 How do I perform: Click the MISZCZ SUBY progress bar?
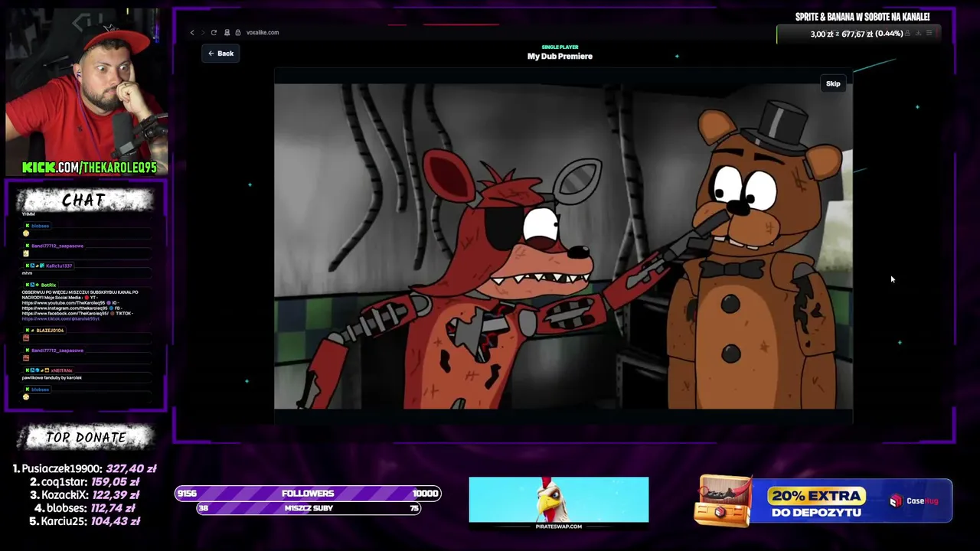(309, 508)
